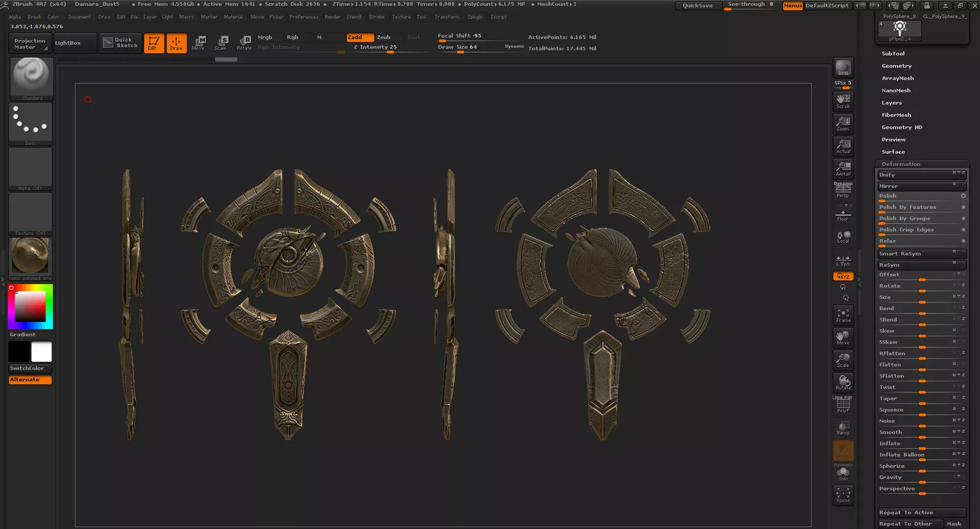Expand the SubTool palette section
The width and height of the screenshot is (980, 529).
pos(893,53)
